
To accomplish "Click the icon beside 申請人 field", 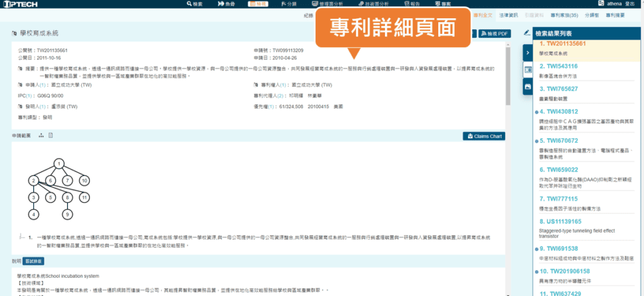I will tap(21, 84).
